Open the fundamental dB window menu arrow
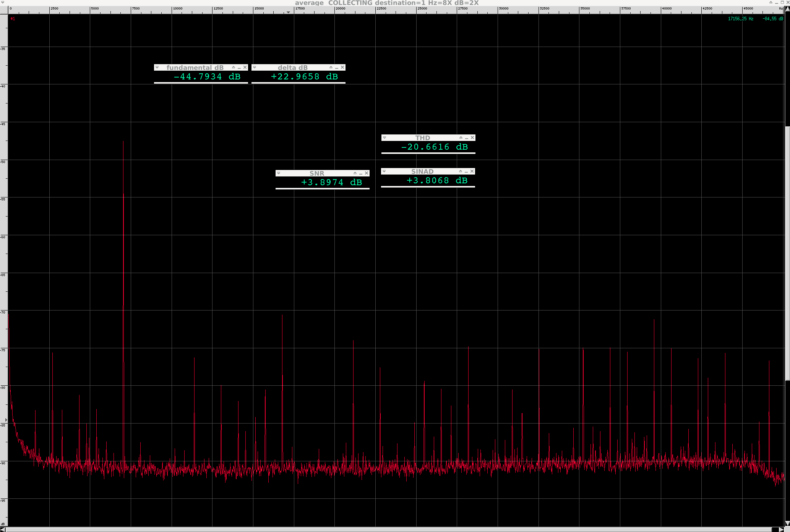This screenshot has width=790, height=532. pos(157,68)
